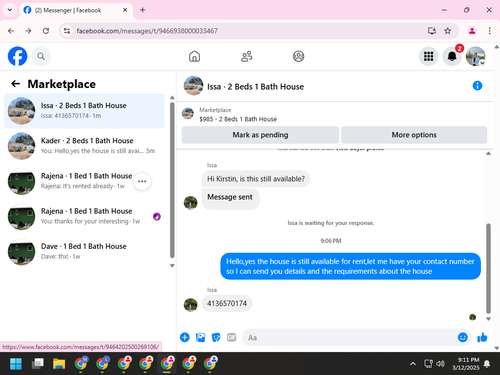
Task: Choose a GIF icon in composer
Action: [x=231, y=337]
